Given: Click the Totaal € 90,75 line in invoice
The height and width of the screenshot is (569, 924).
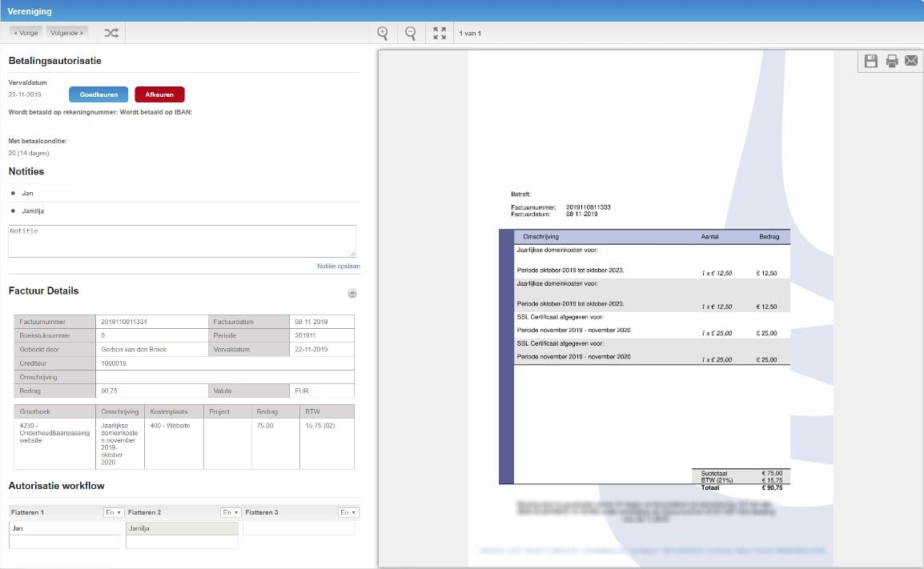Looking at the screenshot, I should click(x=741, y=487).
